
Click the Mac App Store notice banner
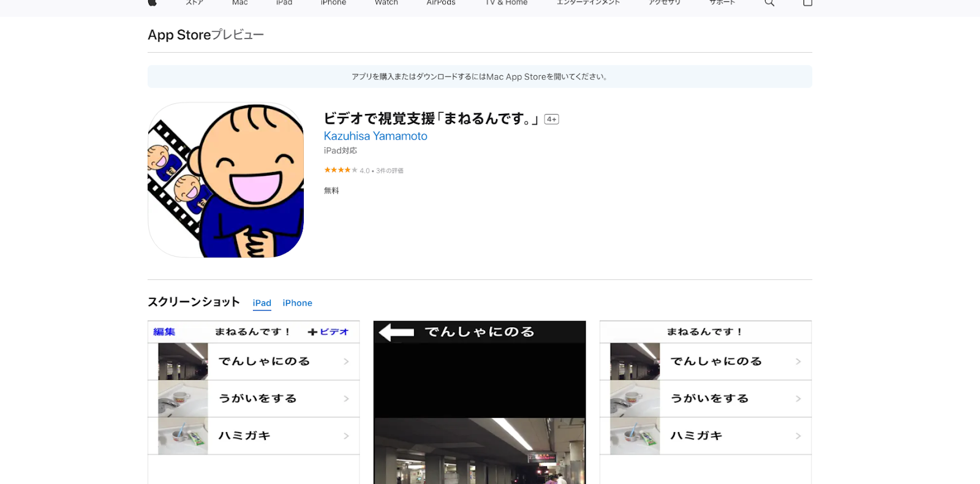click(480, 77)
